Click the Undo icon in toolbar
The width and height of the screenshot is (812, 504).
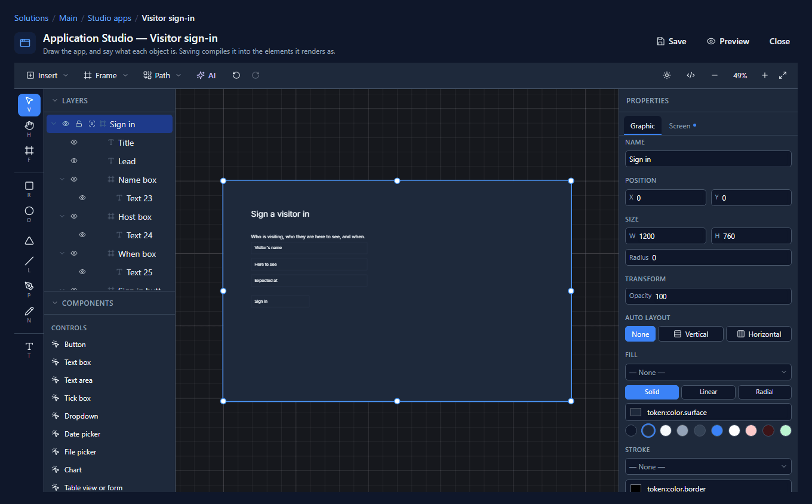pyautogui.click(x=236, y=75)
